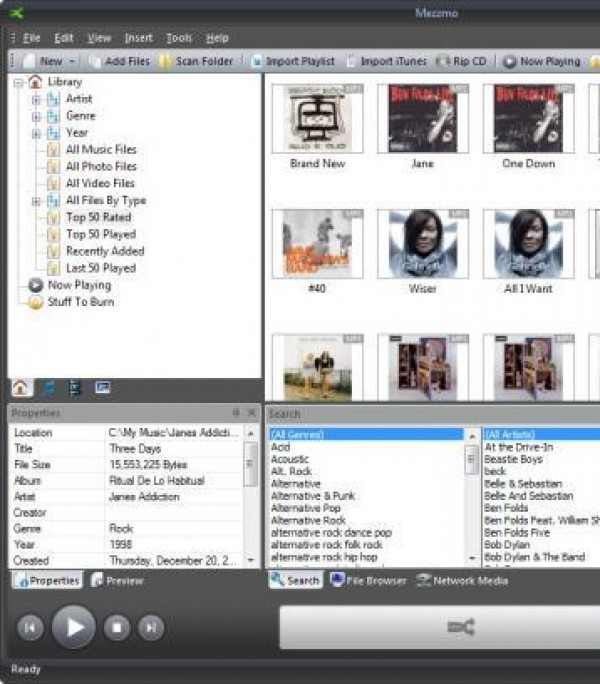Select All Video Files in library tree
The width and height of the screenshot is (600, 684).
click(100, 184)
